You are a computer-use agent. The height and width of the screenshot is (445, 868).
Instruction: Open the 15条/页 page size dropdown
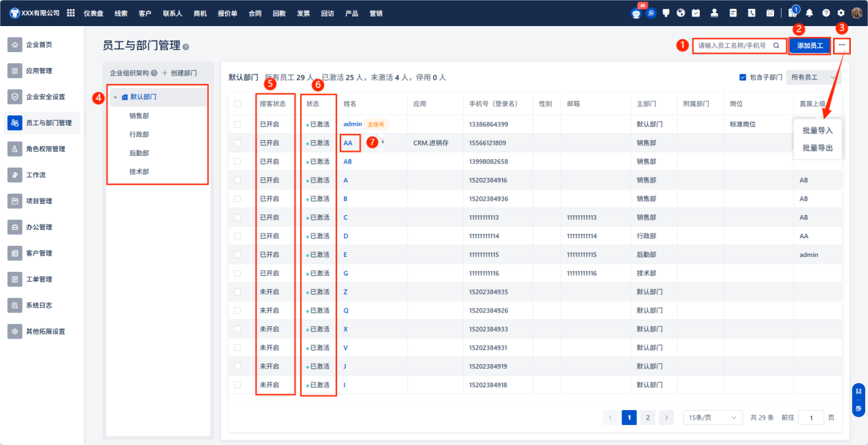tap(713, 418)
